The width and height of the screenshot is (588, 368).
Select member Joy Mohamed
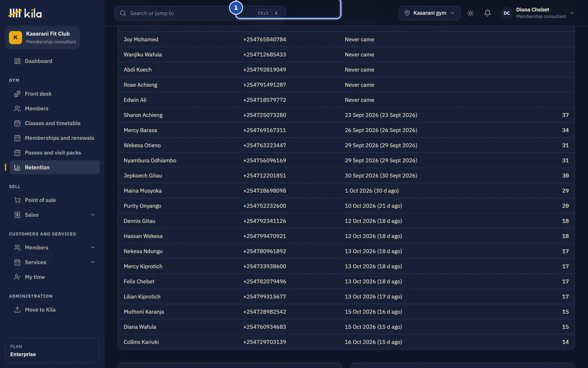141,39
